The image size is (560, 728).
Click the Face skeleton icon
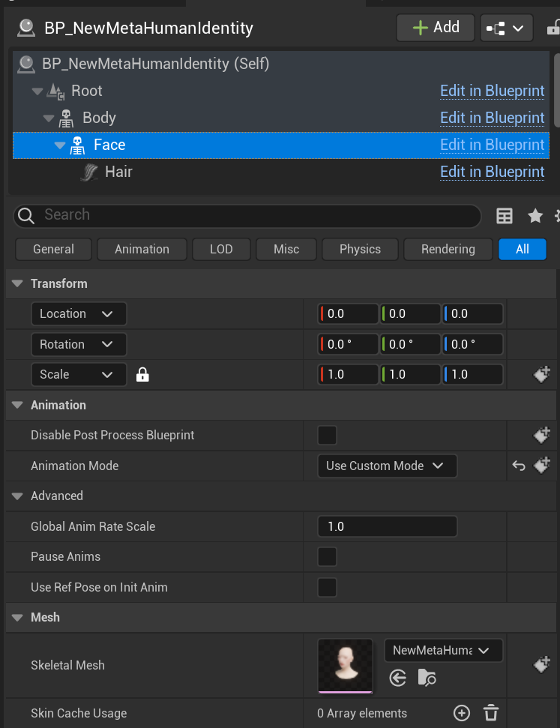pyautogui.click(x=77, y=145)
